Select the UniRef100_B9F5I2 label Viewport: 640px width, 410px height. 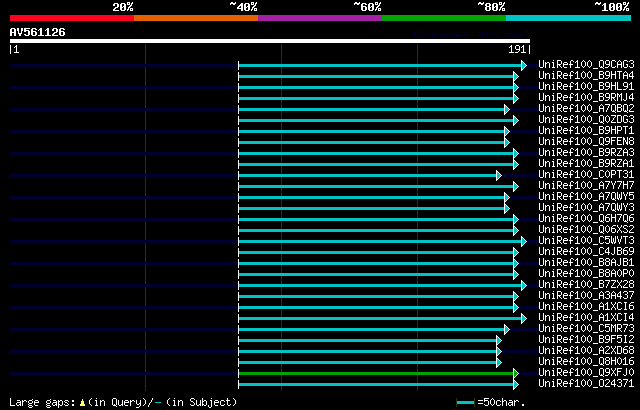coord(586,340)
